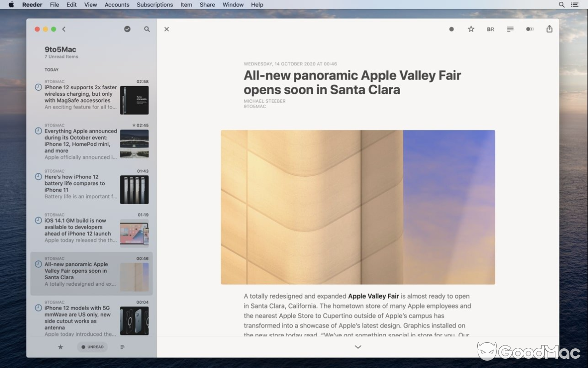Screen dimensions: 588x368
Task: Collapse the article view with the down chevron
Action: (x=358, y=347)
